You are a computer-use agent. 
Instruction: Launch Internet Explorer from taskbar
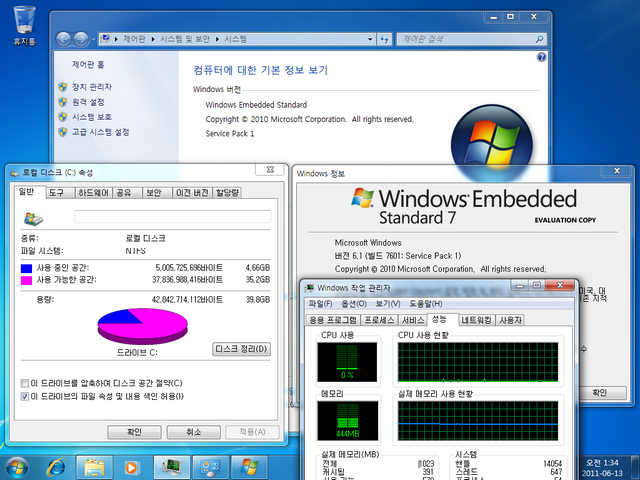click(x=56, y=467)
